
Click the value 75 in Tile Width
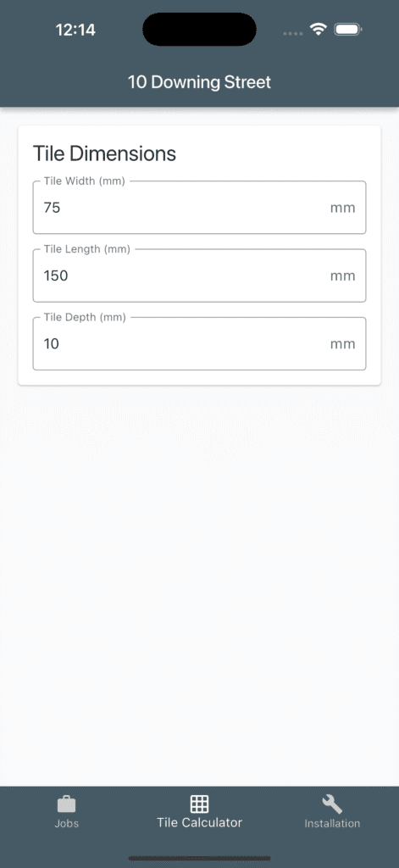[52, 209]
